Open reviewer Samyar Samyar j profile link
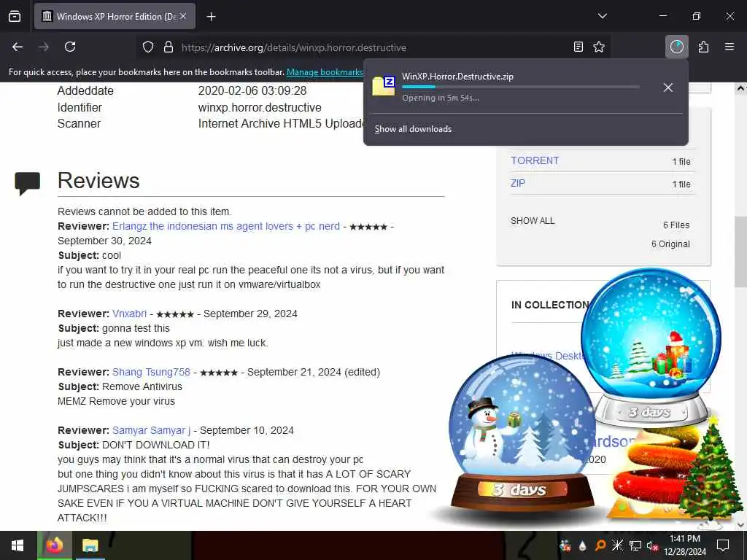 click(151, 430)
